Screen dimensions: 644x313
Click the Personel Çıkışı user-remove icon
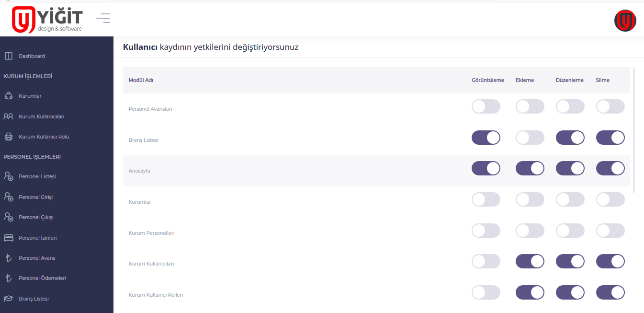8,217
